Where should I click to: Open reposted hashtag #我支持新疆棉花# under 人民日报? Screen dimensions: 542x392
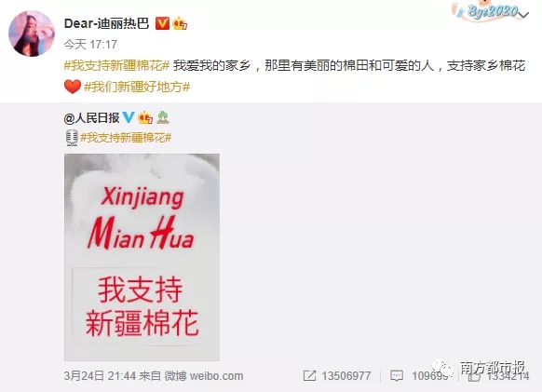pyautogui.click(x=126, y=138)
